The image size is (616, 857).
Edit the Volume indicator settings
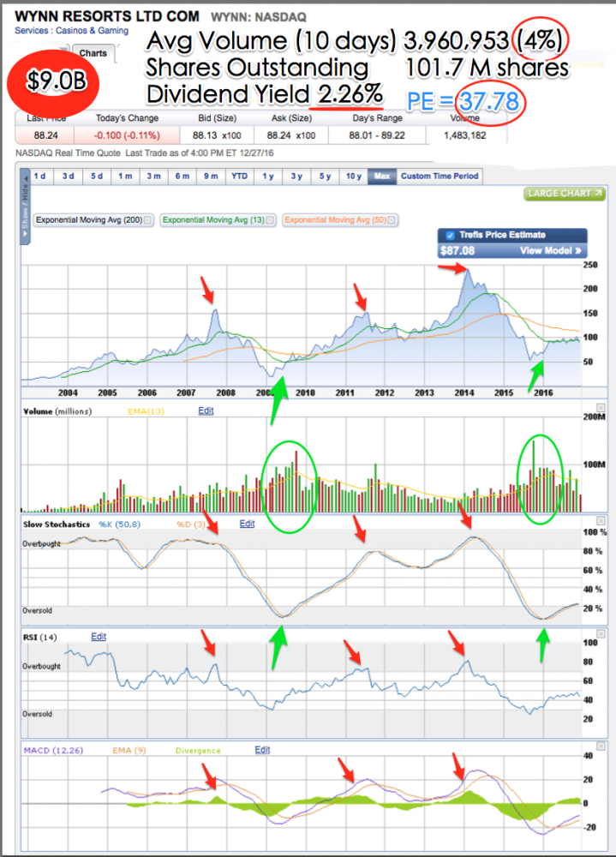(206, 411)
